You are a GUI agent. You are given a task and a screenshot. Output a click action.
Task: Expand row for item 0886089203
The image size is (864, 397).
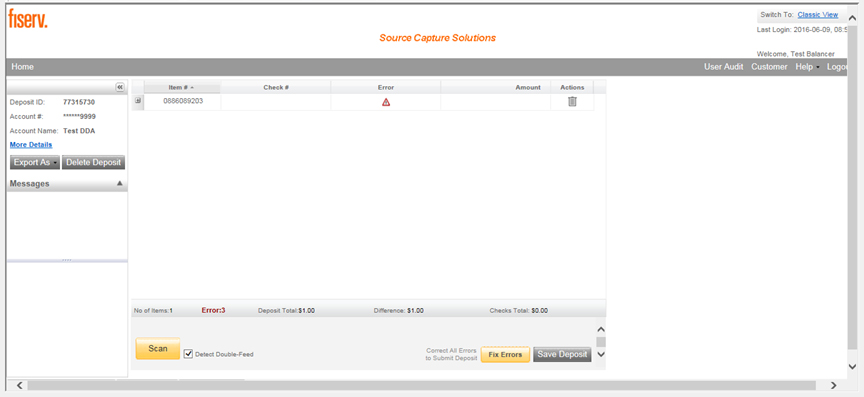(138, 101)
